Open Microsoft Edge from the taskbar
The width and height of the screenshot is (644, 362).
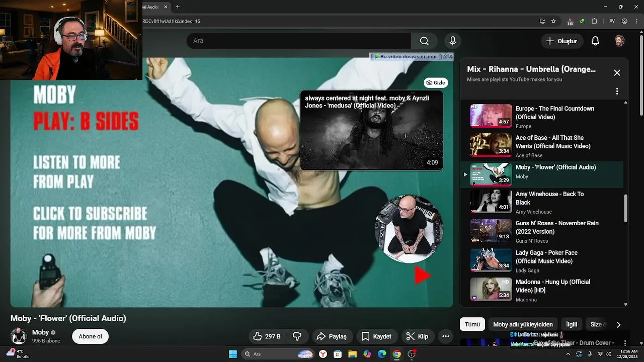tap(382, 354)
